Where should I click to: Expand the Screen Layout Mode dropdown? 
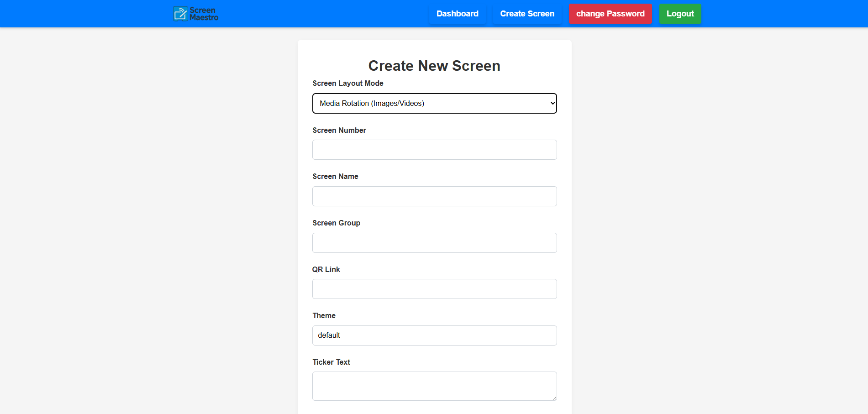pyautogui.click(x=434, y=104)
